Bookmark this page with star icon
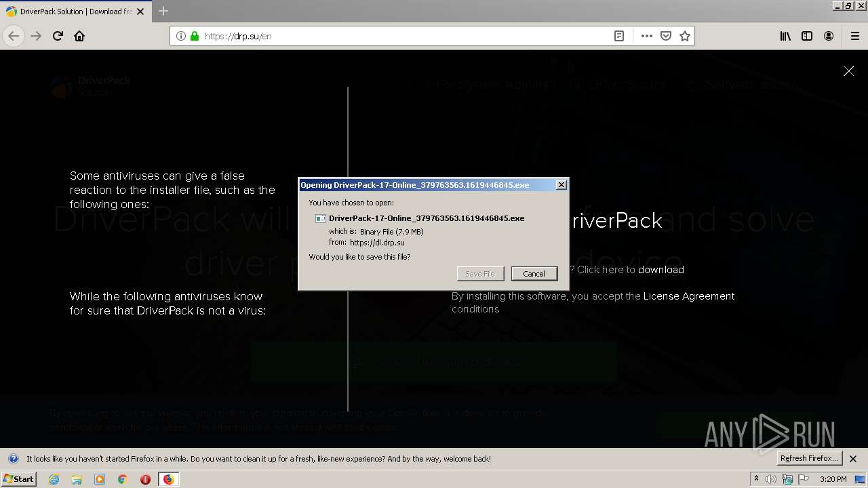The width and height of the screenshot is (868, 488). 685,36
